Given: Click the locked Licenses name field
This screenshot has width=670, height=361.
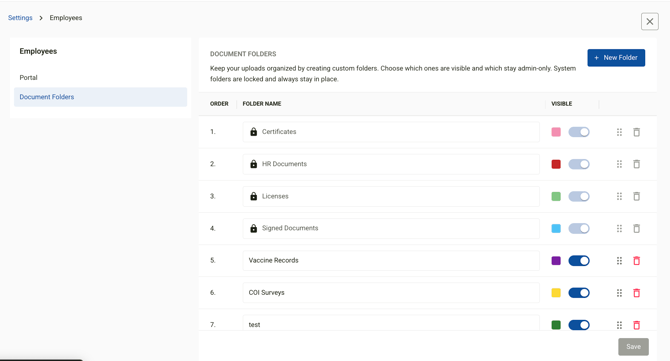Looking at the screenshot, I should [x=391, y=196].
